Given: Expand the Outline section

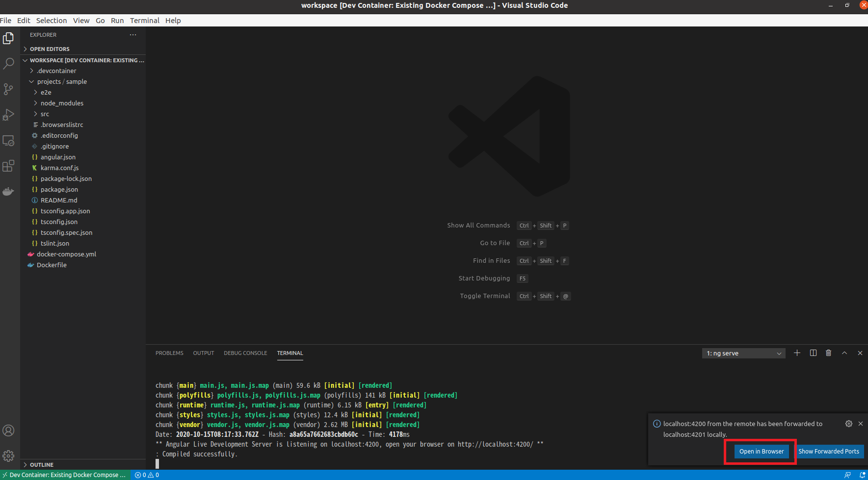Looking at the screenshot, I should pos(83,465).
